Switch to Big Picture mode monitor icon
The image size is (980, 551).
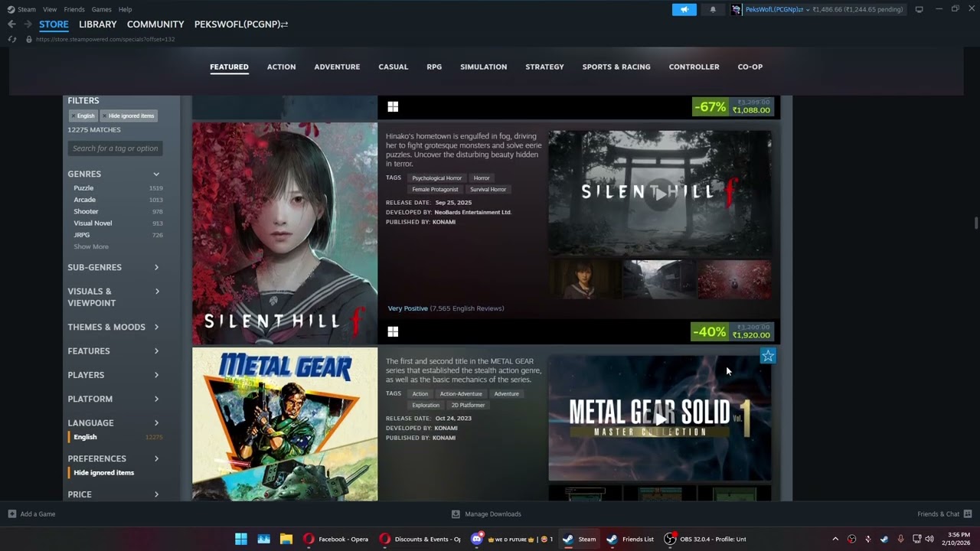(x=919, y=9)
